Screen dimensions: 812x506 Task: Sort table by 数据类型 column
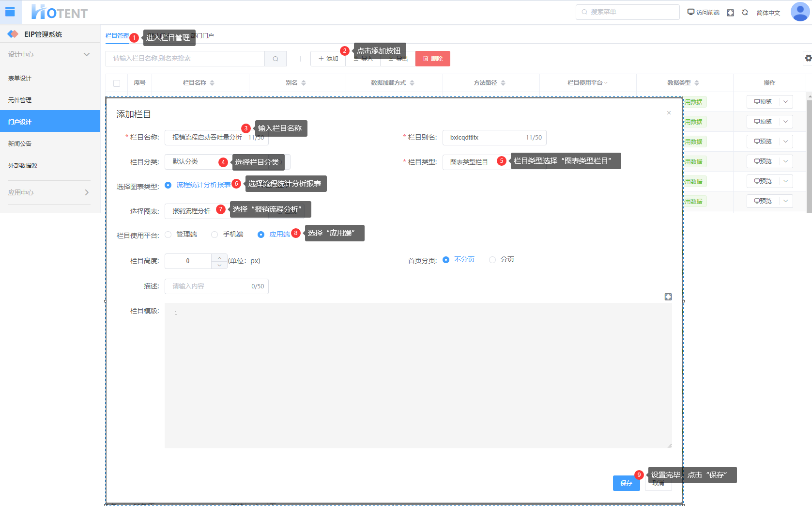(697, 83)
